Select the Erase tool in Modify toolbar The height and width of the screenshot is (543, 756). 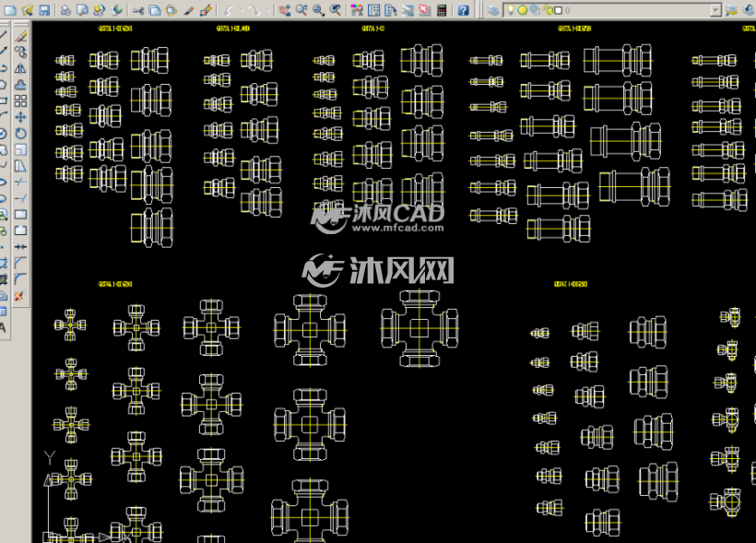[20, 36]
